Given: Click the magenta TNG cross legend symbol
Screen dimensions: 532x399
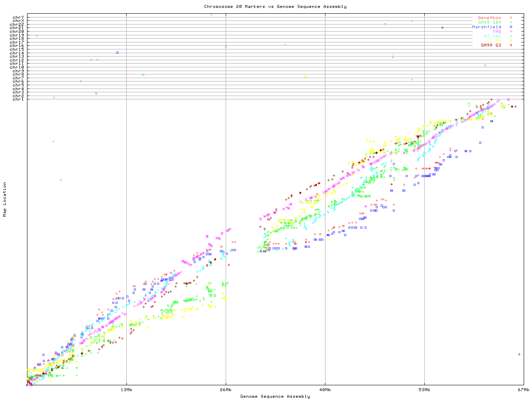Looking at the screenshot, I should pos(511,32).
